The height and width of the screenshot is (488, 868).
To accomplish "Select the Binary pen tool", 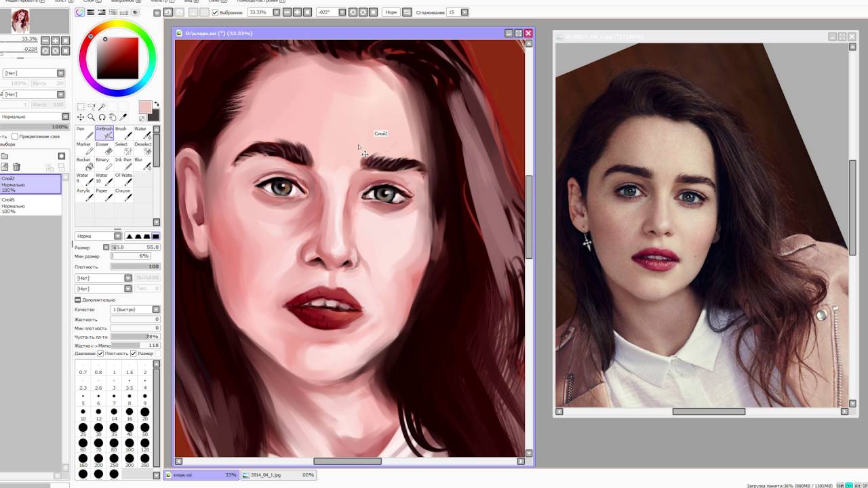I will point(104,163).
